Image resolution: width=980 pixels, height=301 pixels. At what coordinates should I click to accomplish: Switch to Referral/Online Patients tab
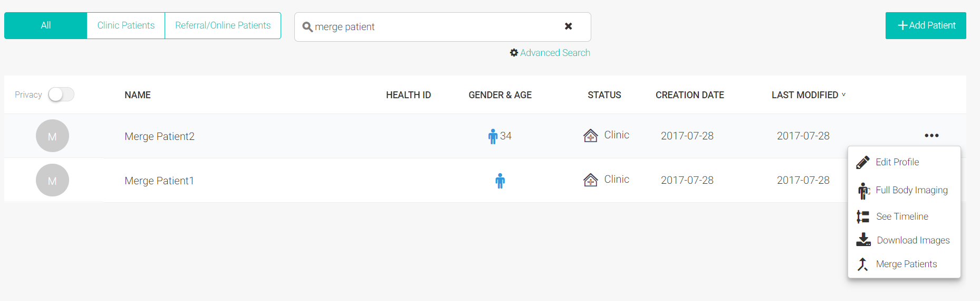tap(223, 25)
